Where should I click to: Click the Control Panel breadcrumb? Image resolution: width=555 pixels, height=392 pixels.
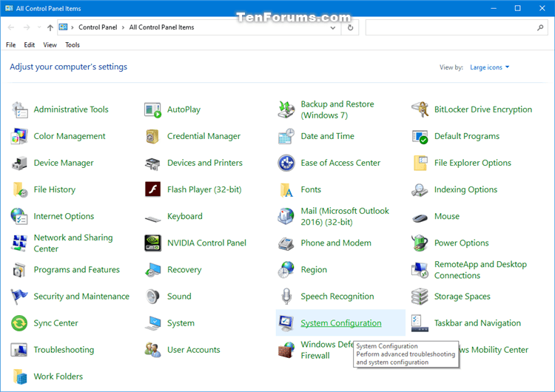coord(98,27)
